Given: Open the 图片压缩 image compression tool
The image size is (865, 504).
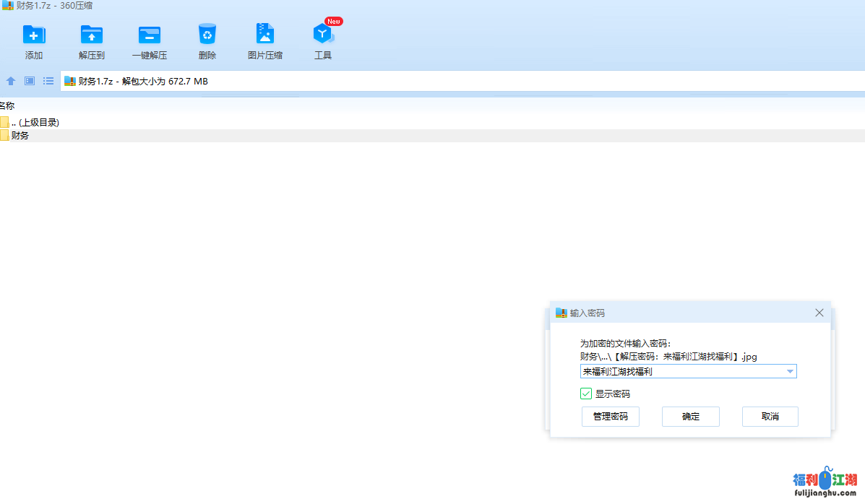Looking at the screenshot, I should point(265,35).
